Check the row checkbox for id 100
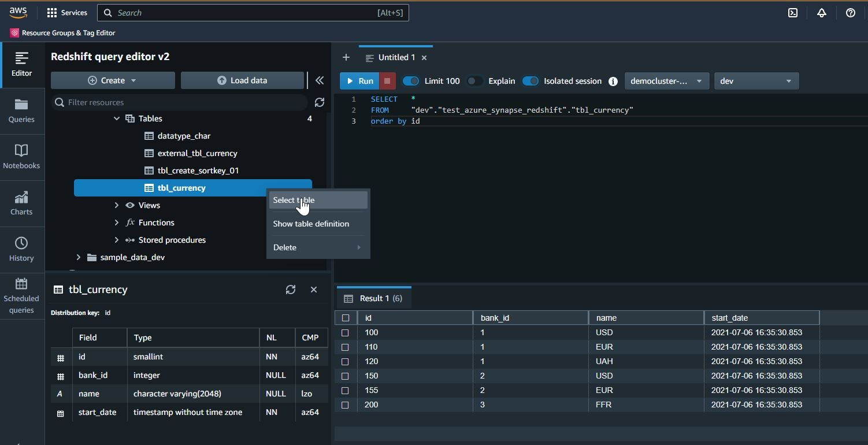 click(x=345, y=333)
